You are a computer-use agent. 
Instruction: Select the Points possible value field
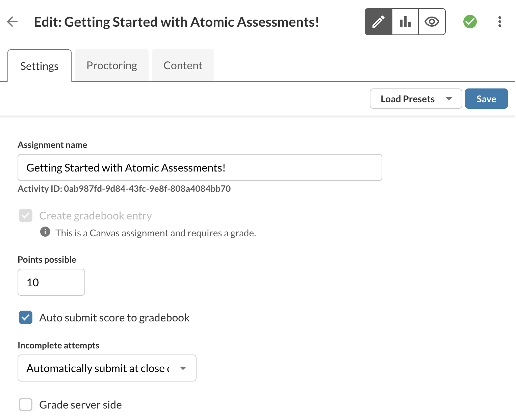click(x=51, y=282)
